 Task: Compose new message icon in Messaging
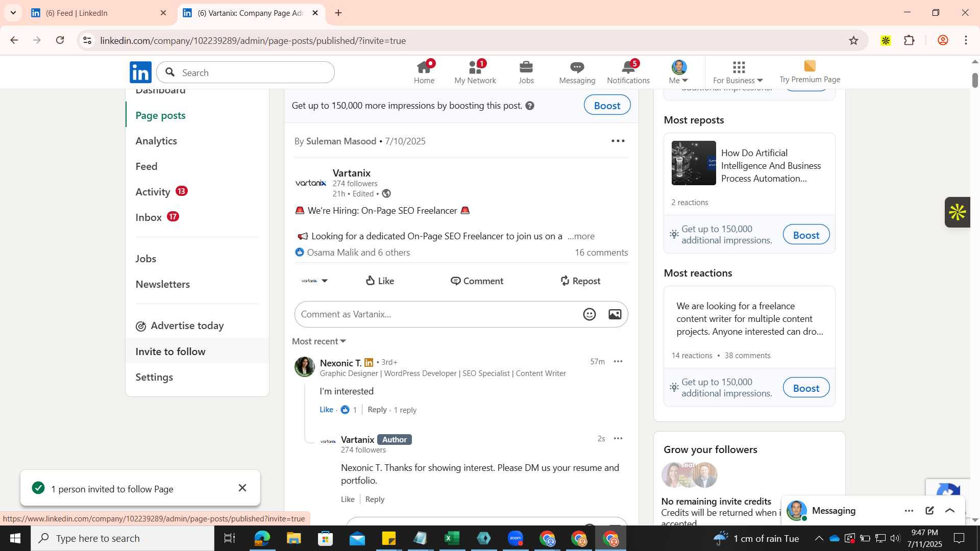929,511
